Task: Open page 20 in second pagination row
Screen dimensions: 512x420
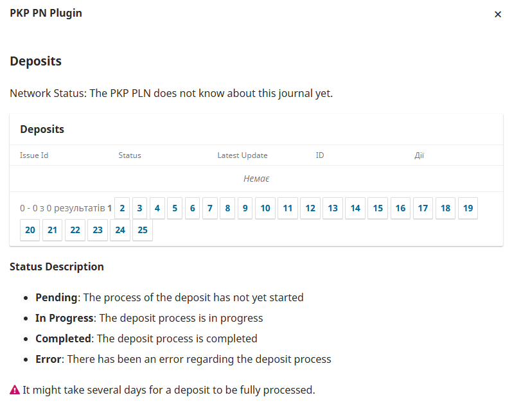Action: (x=30, y=230)
